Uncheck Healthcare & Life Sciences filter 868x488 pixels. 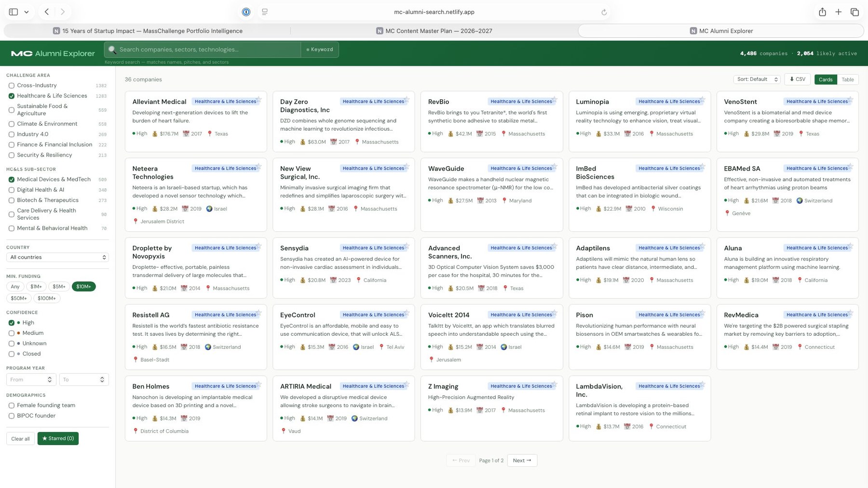click(x=12, y=96)
